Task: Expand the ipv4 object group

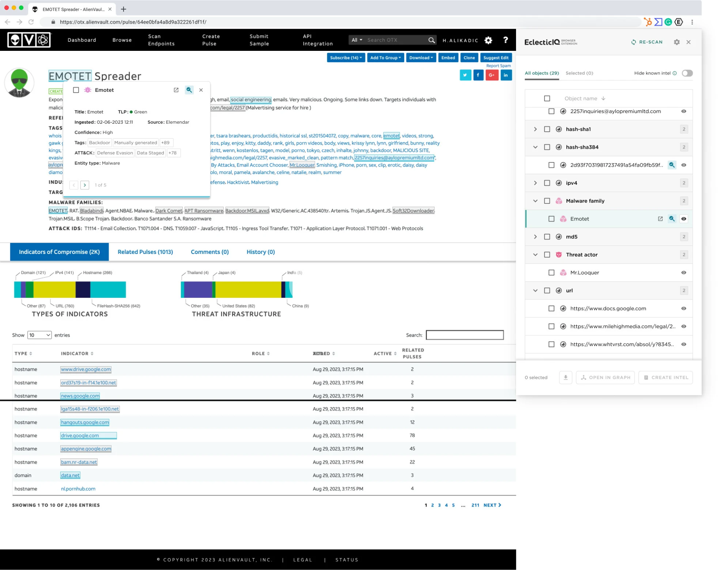Action: tap(535, 183)
